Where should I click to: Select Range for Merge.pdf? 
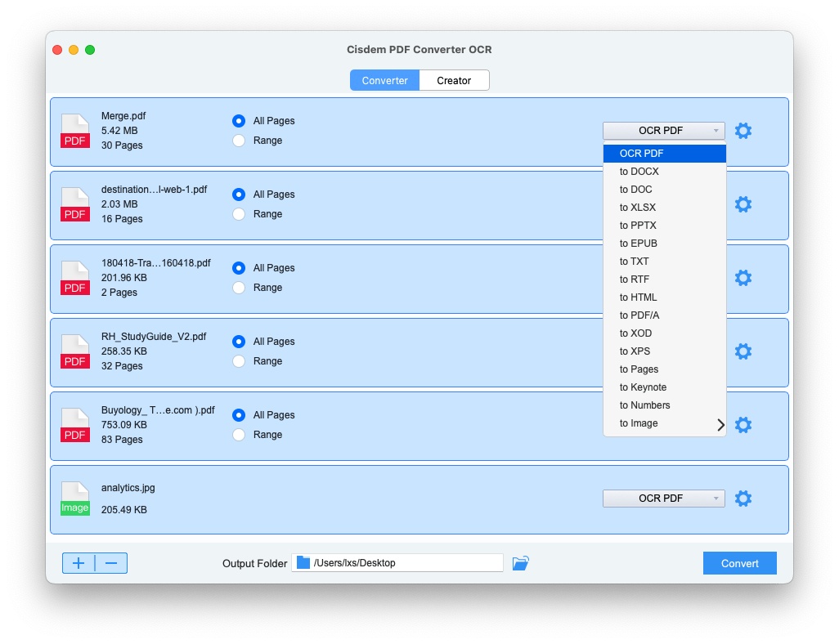[x=239, y=141]
